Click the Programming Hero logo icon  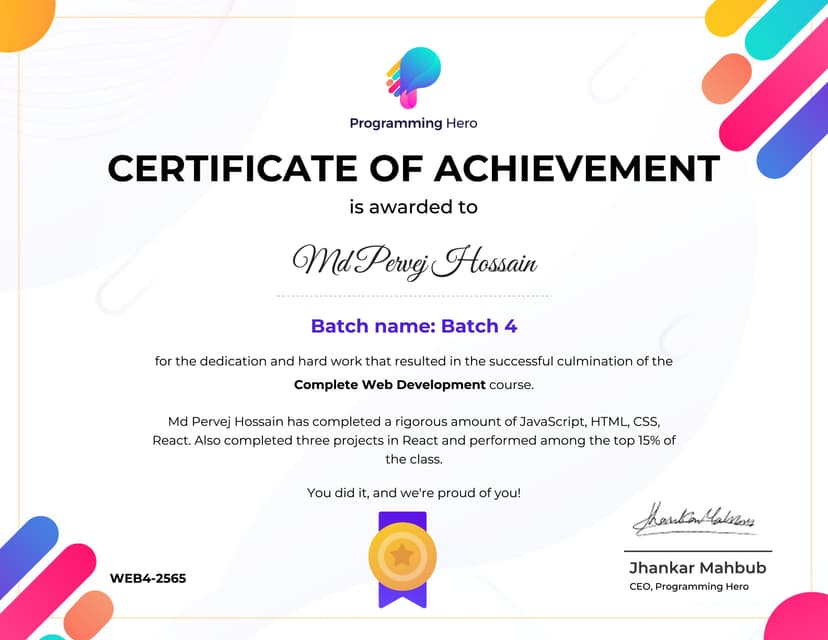[x=414, y=77]
